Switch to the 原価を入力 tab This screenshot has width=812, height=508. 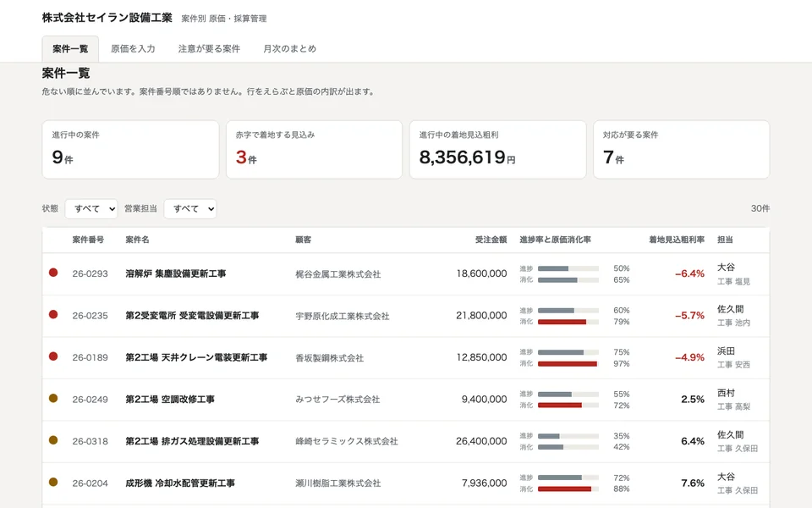tap(133, 49)
